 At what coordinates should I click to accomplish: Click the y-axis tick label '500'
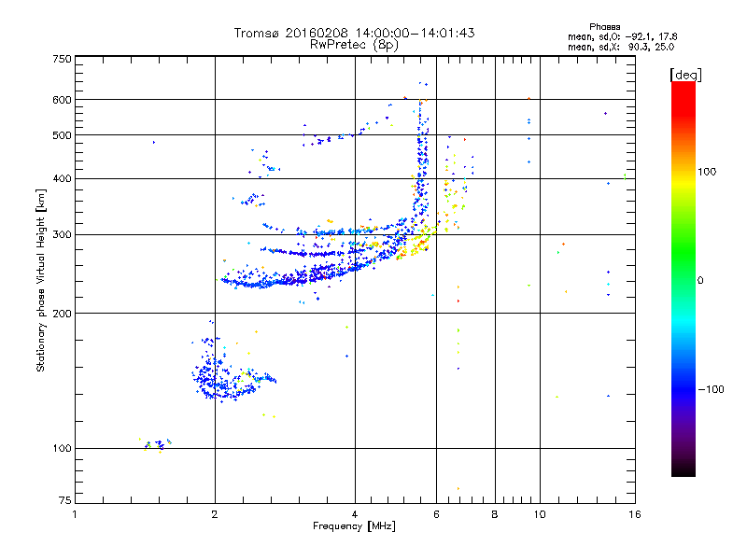tap(62, 135)
